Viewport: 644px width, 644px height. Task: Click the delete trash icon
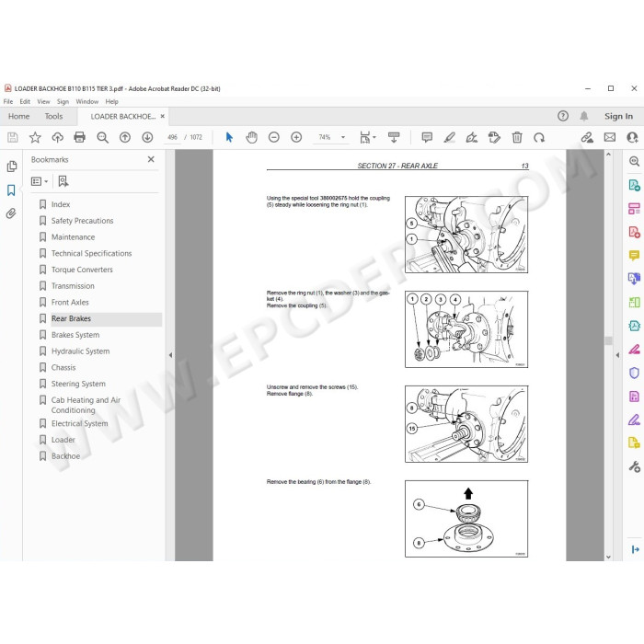tap(517, 137)
